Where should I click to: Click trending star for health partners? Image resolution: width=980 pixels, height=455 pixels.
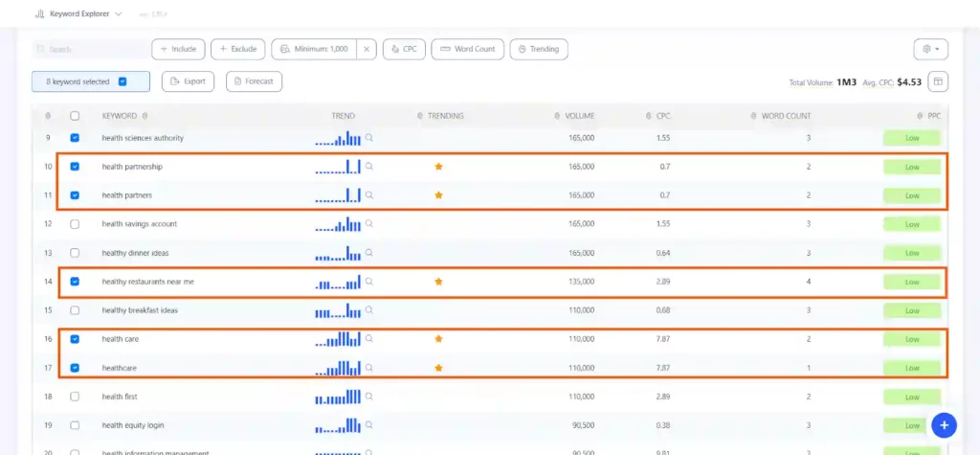pyautogui.click(x=438, y=195)
